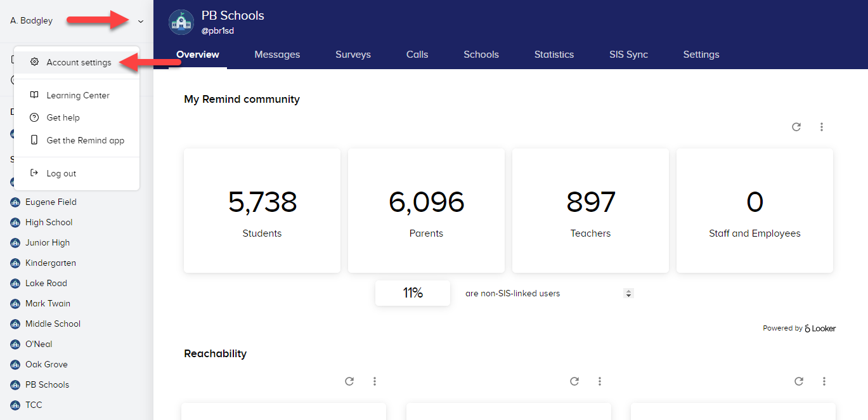Viewport: 868px width, 420px height.
Task: Switch to the Schools tab
Action: point(481,55)
